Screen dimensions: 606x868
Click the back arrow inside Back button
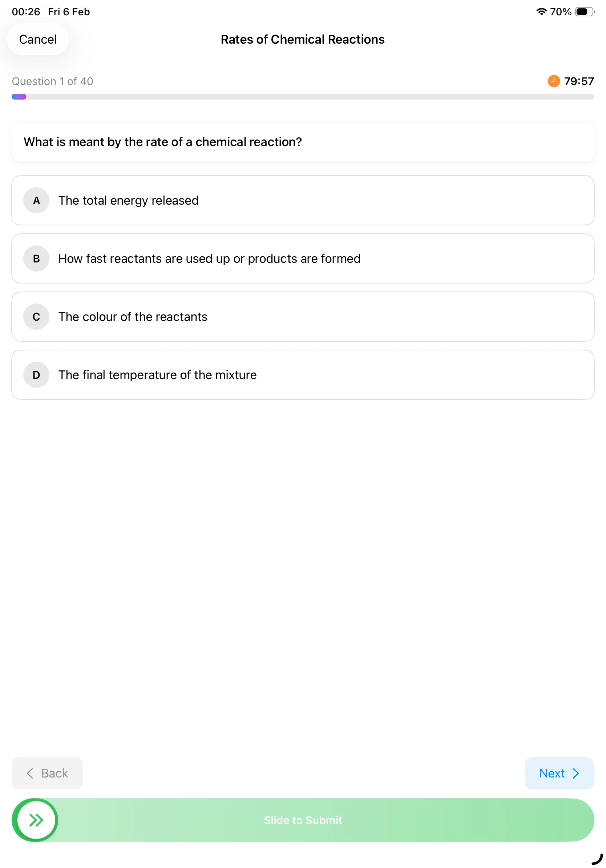(x=30, y=773)
